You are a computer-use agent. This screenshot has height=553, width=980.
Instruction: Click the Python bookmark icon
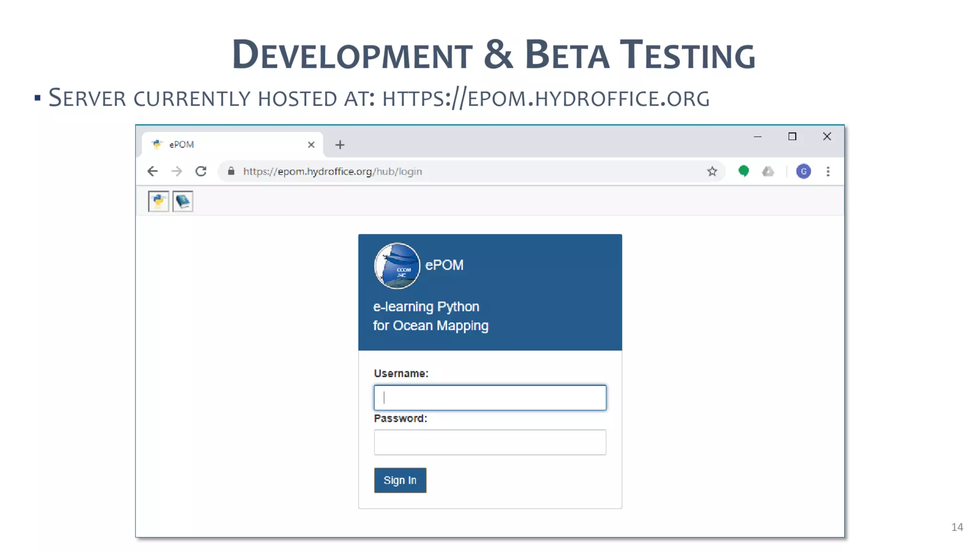coord(158,201)
